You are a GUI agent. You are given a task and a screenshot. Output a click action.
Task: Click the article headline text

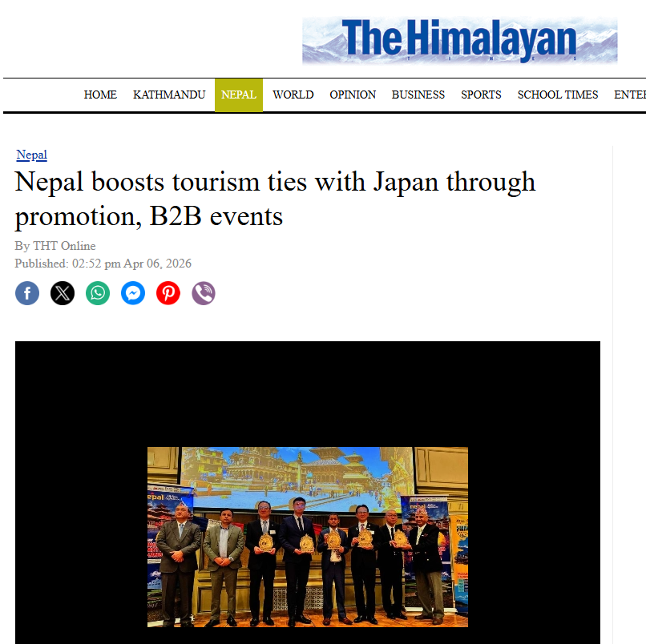(x=275, y=199)
